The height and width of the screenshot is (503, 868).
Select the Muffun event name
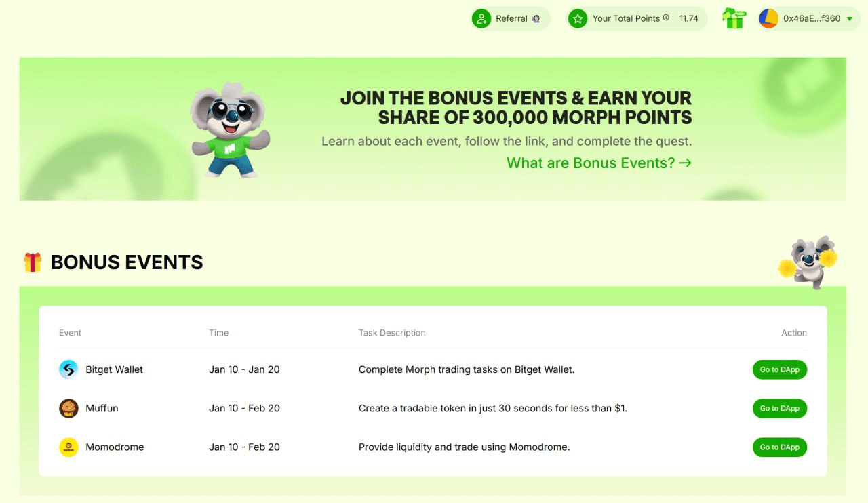click(102, 408)
